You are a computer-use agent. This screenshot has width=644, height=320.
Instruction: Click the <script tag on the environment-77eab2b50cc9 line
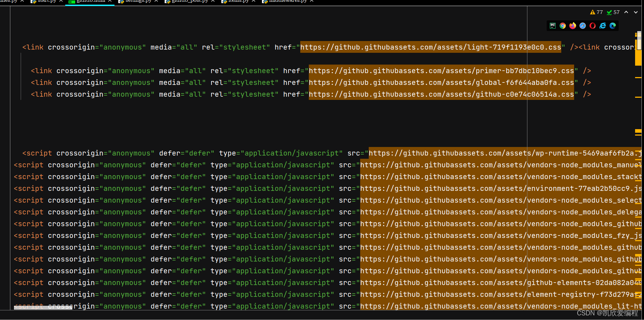[x=29, y=188]
